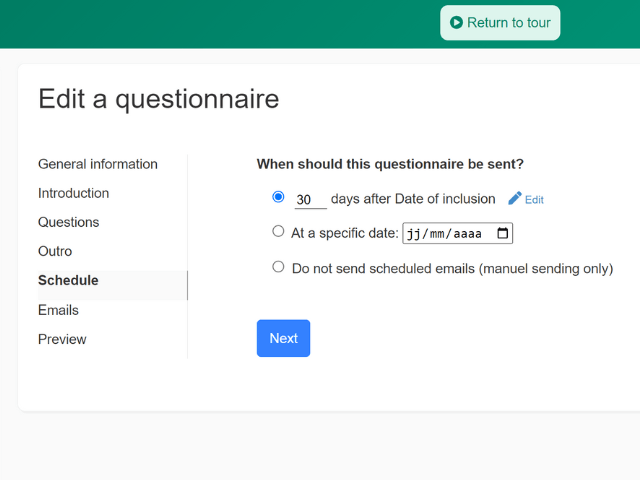Image resolution: width=640 pixels, height=480 pixels.
Task: Switch to the Questions section
Action: coord(69,222)
